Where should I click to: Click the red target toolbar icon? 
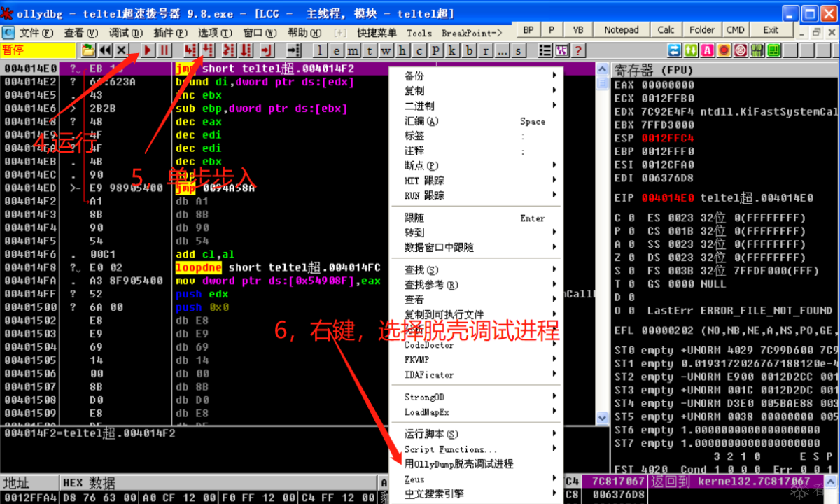[x=741, y=50]
